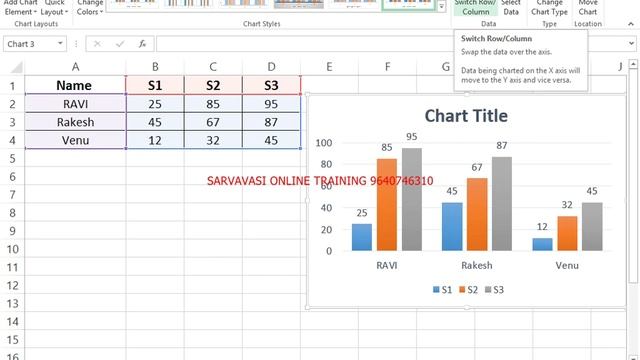Click cell C4 containing 32

tap(213, 140)
